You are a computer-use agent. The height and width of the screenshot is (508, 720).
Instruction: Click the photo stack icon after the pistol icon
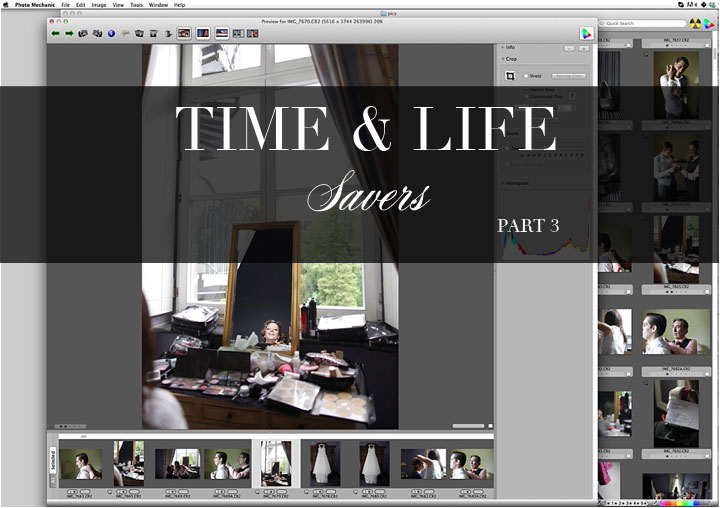pyautogui.click(x=139, y=34)
